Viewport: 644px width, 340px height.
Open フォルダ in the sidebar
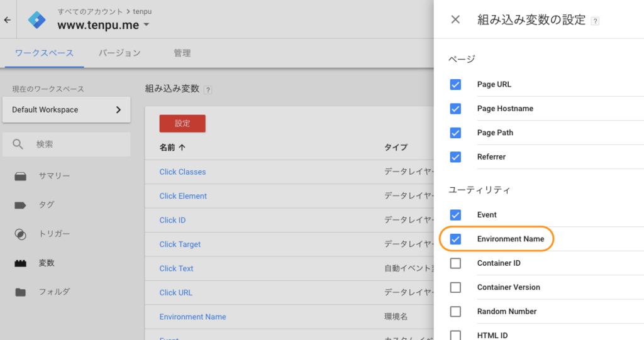pyautogui.click(x=54, y=292)
